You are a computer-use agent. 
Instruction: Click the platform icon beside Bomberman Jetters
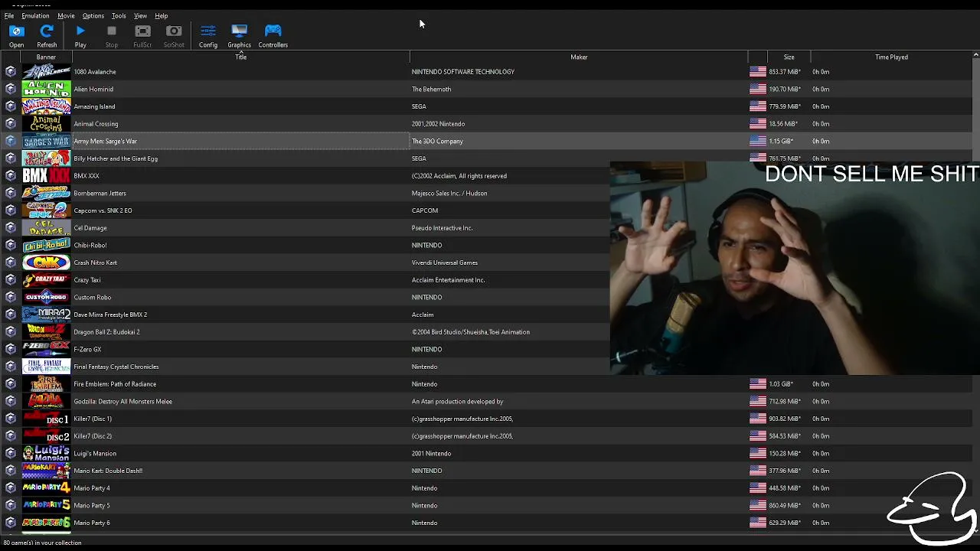point(11,194)
